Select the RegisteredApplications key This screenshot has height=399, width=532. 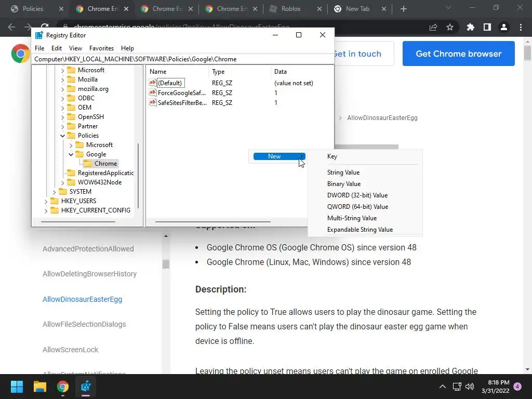click(105, 173)
